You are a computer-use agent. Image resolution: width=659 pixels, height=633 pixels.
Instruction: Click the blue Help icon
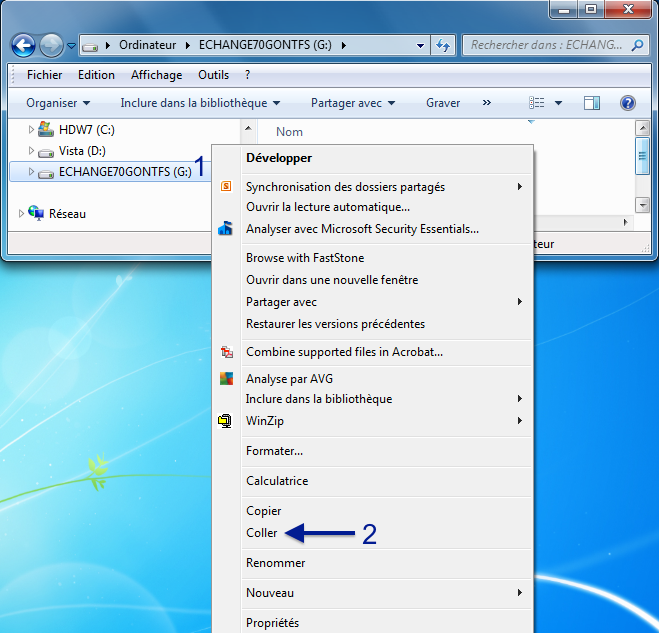pyautogui.click(x=627, y=103)
